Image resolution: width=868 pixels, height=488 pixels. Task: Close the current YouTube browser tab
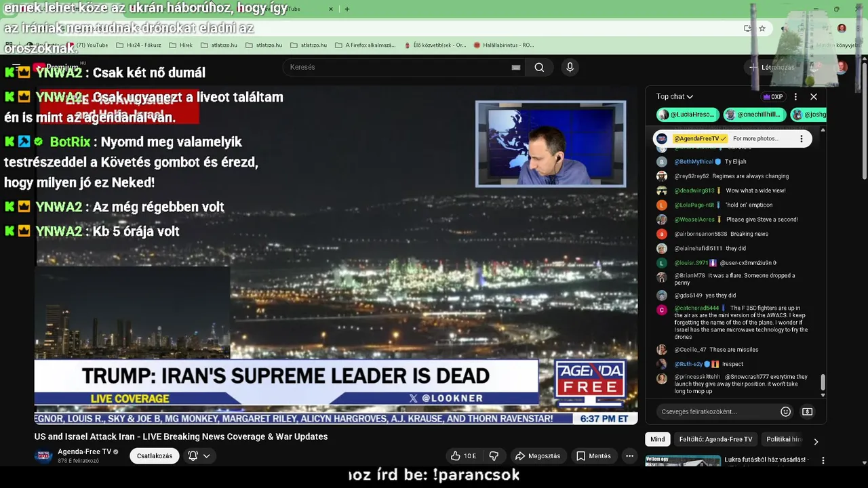[331, 9]
